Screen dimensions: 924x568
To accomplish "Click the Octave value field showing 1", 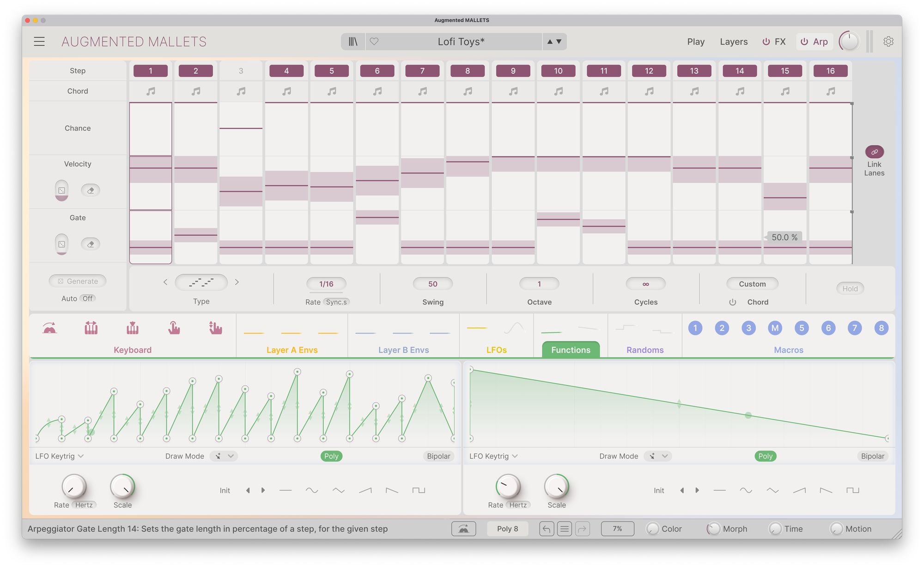I will point(539,284).
